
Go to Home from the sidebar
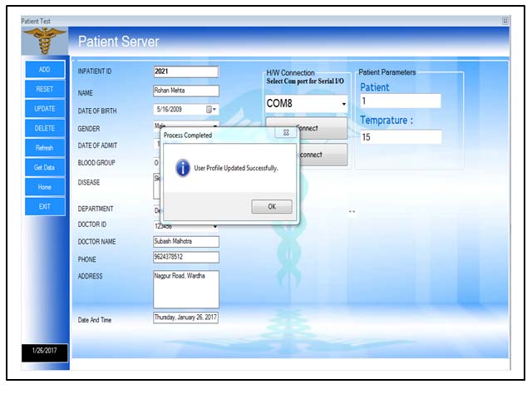click(44, 187)
